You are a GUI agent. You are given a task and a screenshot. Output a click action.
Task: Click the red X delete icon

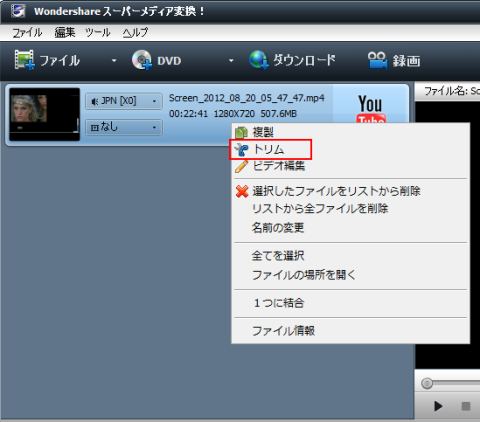click(x=242, y=191)
